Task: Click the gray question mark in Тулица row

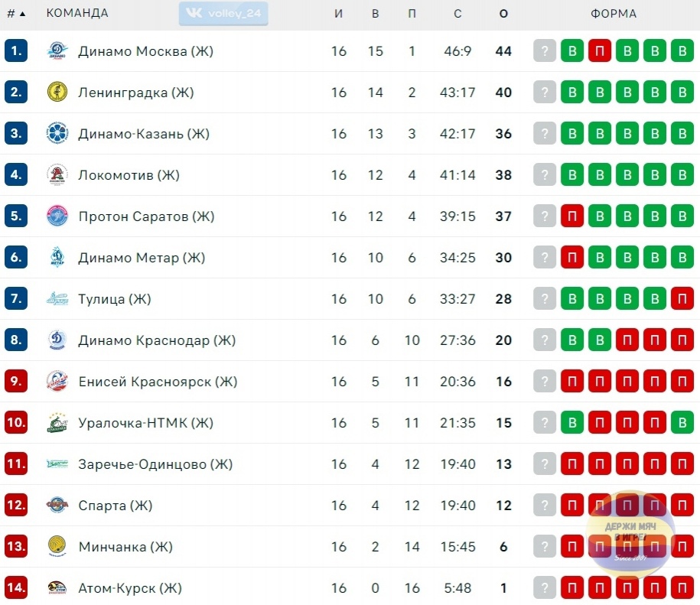Action: click(544, 298)
